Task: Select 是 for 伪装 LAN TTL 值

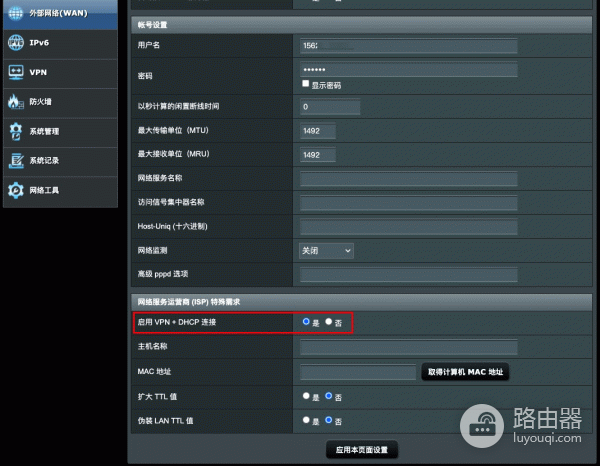Action: coord(306,420)
